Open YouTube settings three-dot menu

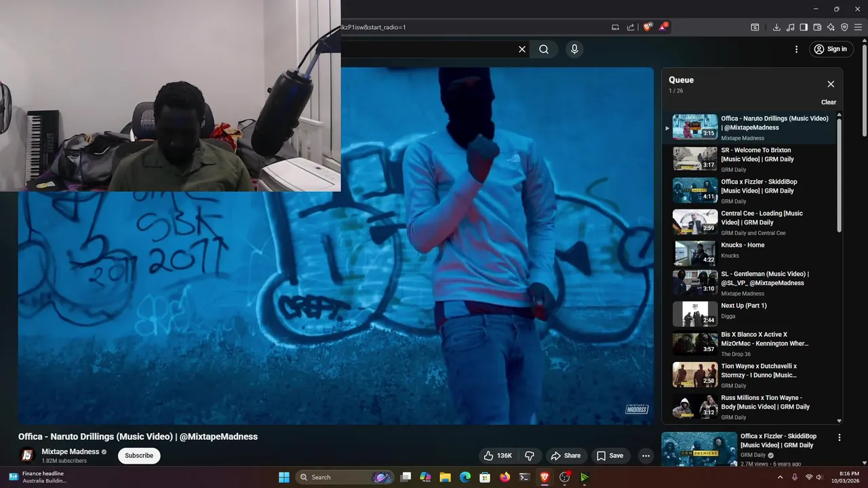[x=797, y=49]
